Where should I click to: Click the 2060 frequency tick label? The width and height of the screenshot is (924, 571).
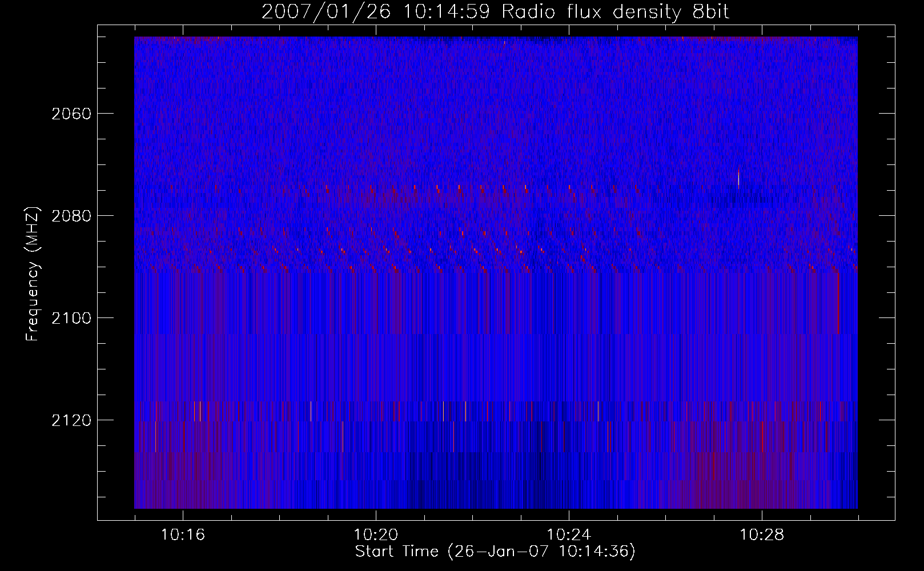click(x=71, y=114)
